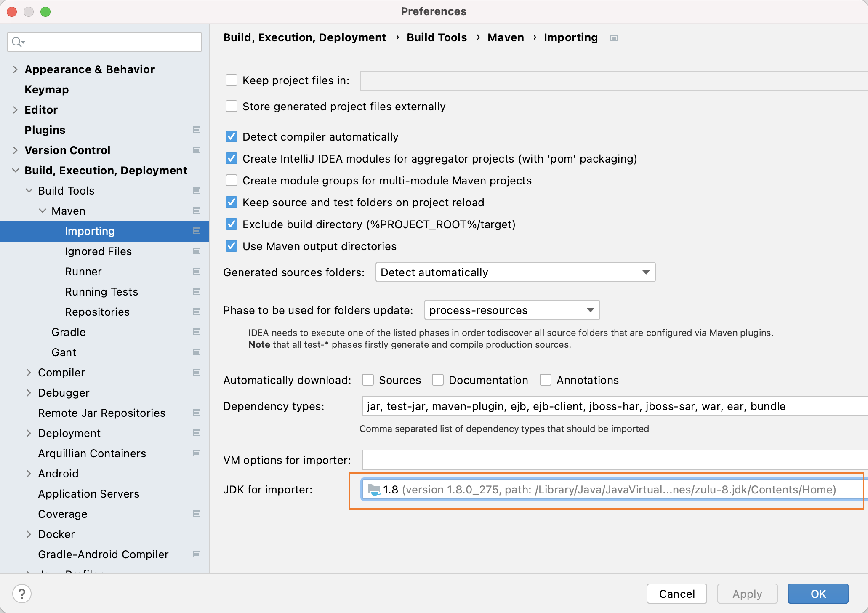Click project-level settings icon beside Importing breadcrumb
The image size is (868, 613).
point(614,38)
